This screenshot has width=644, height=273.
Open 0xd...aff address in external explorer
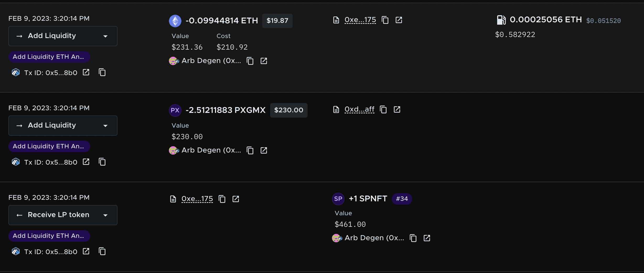coord(397,109)
